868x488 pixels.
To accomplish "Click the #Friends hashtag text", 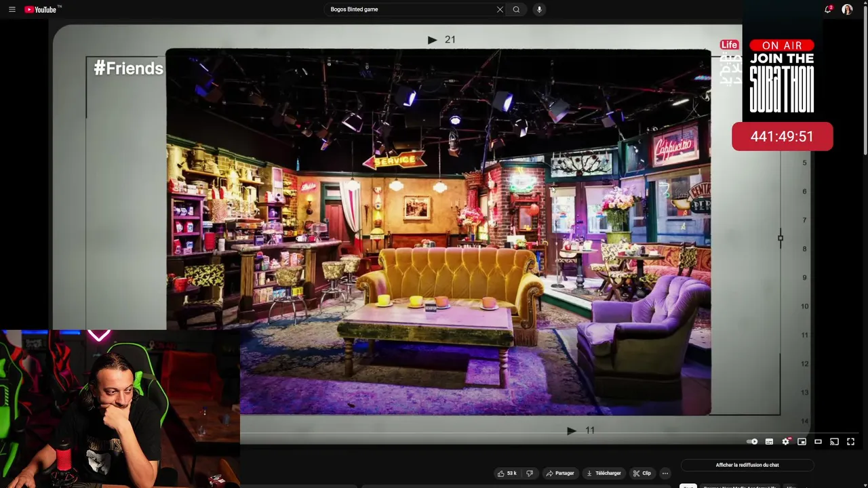I will pos(128,68).
